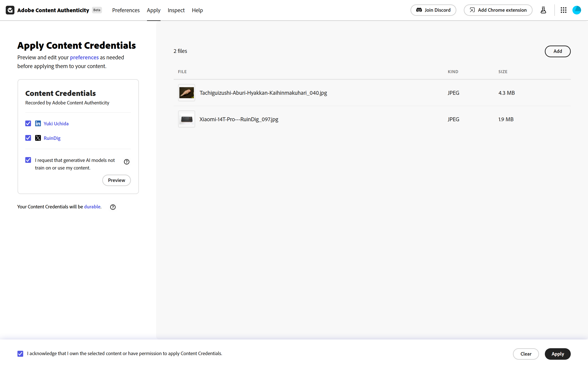588x368 pixels.
Task: Toggle the ownership acknowledgment checkbox
Action: tap(20, 354)
